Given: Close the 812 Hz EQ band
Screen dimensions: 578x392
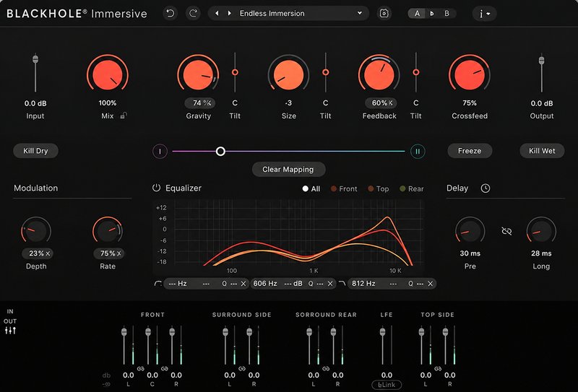Looking at the screenshot, I should pos(430,284).
